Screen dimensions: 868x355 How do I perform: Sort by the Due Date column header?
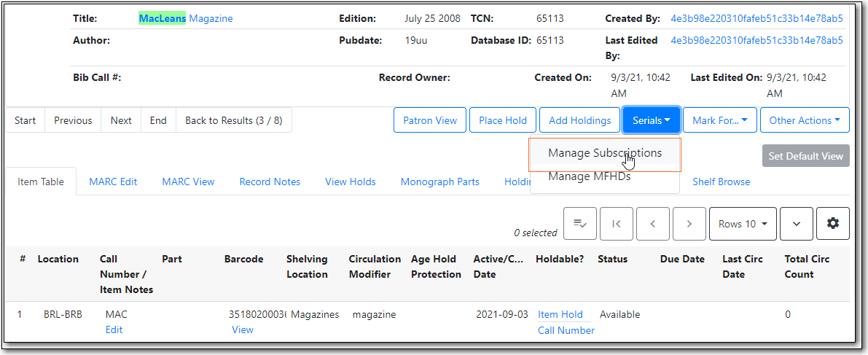(683, 260)
